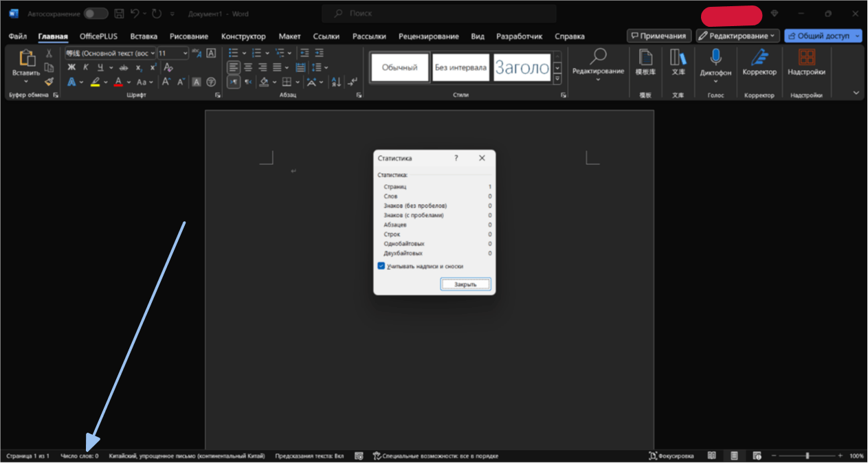Switch to the Конструктор tab
This screenshot has height=463, width=868.
click(243, 36)
